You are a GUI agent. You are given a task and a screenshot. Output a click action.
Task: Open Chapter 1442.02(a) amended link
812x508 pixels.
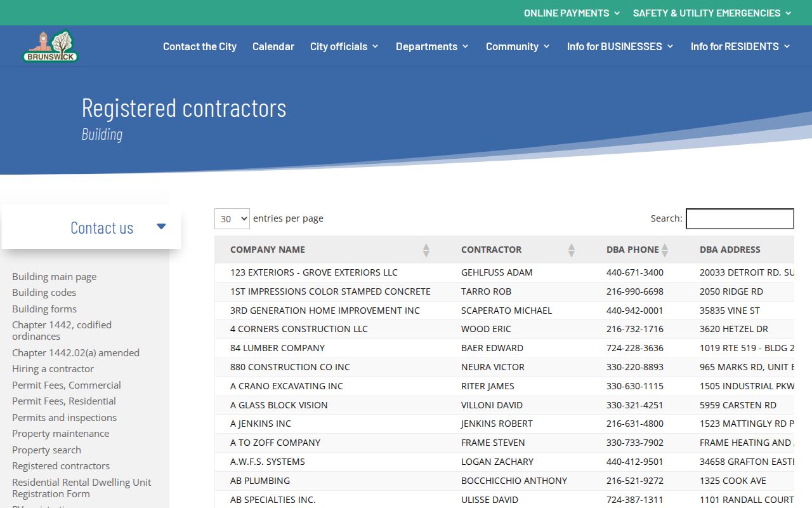pos(75,352)
